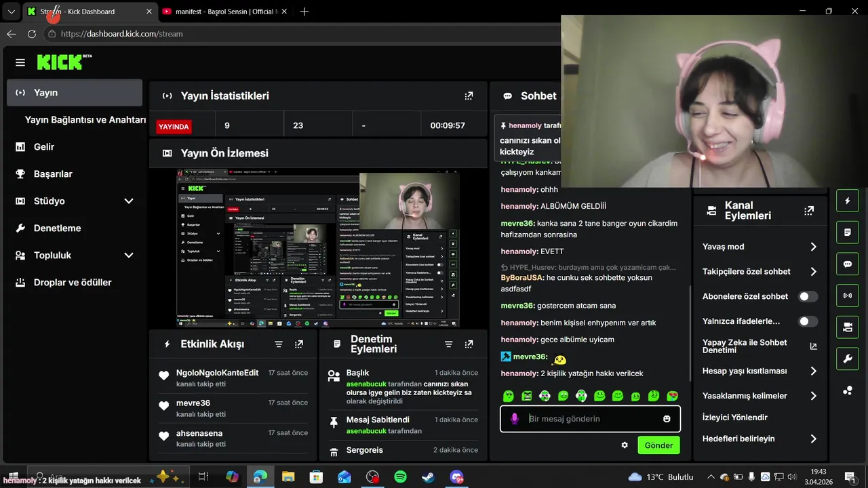Open the emoji picker in the message box

point(667,419)
